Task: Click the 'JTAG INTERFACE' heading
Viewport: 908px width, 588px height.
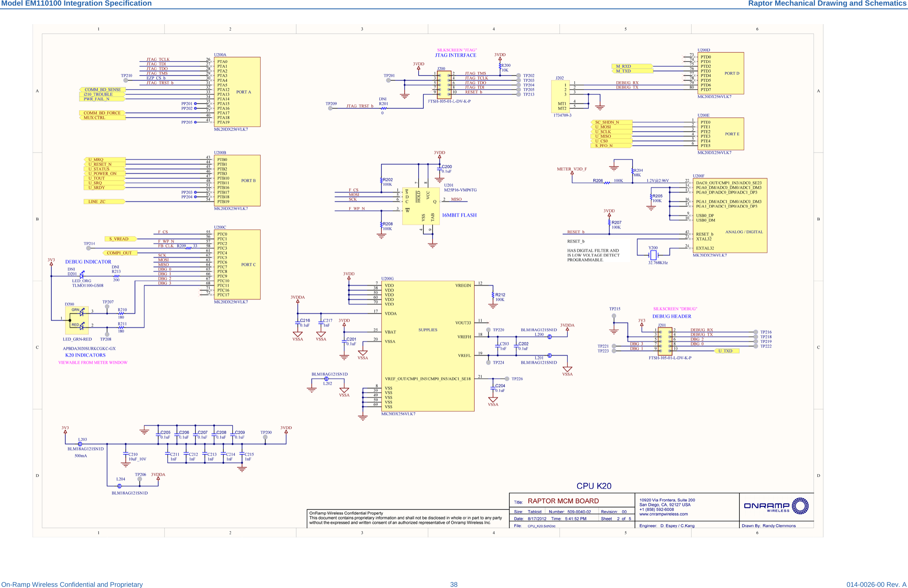Action: [x=456, y=56]
